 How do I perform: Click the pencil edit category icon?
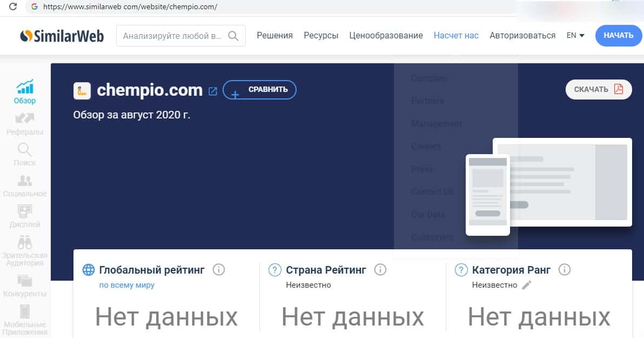coord(527,285)
